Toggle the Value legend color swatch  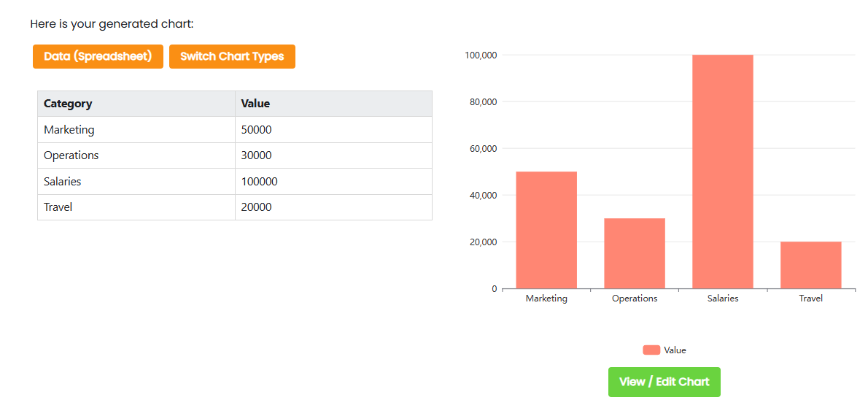click(x=651, y=350)
